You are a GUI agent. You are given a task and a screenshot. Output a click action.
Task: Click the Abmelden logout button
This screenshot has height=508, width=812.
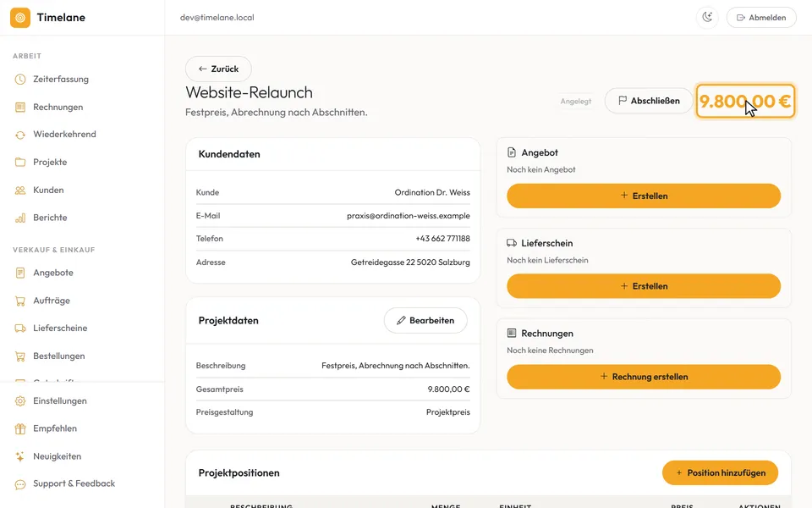[761, 18]
